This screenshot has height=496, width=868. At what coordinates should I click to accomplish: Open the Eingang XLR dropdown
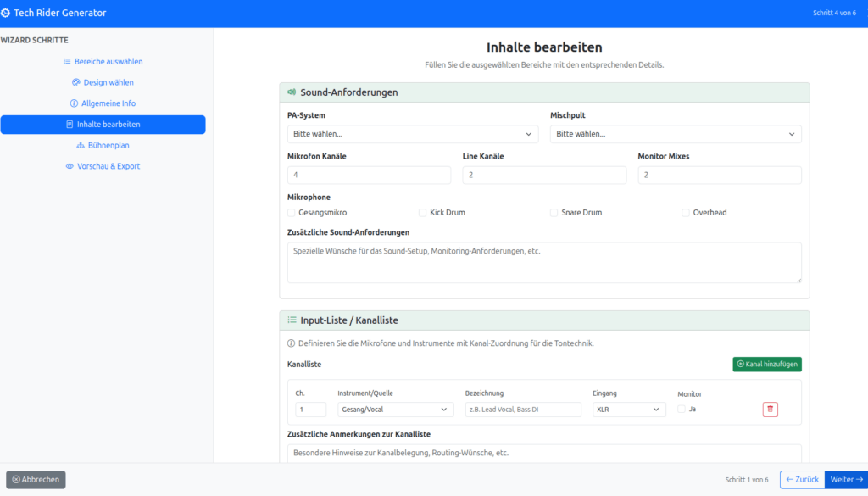(629, 410)
